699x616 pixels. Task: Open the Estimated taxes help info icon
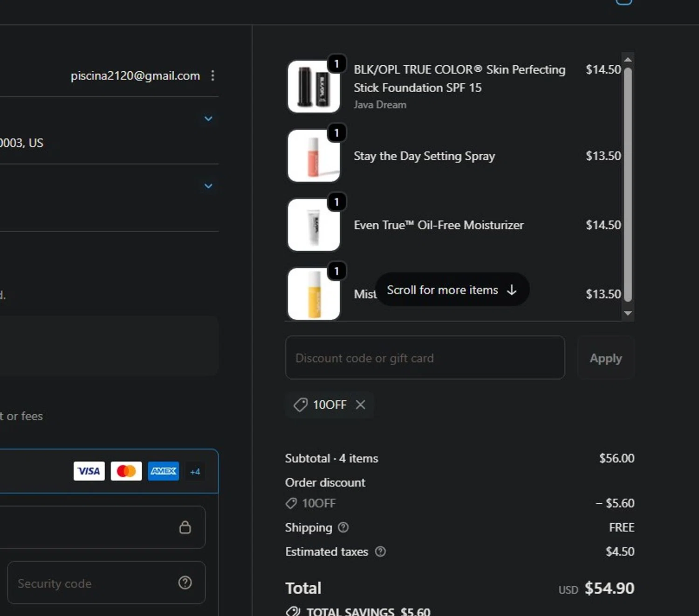click(380, 551)
